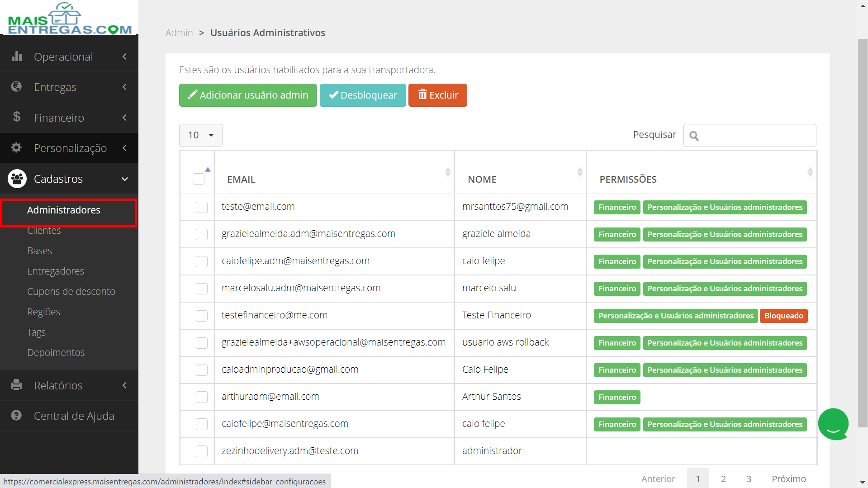This screenshot has width=868, height=488.
Task: Click the Personalização gear icon
Action: coord(16,147)
